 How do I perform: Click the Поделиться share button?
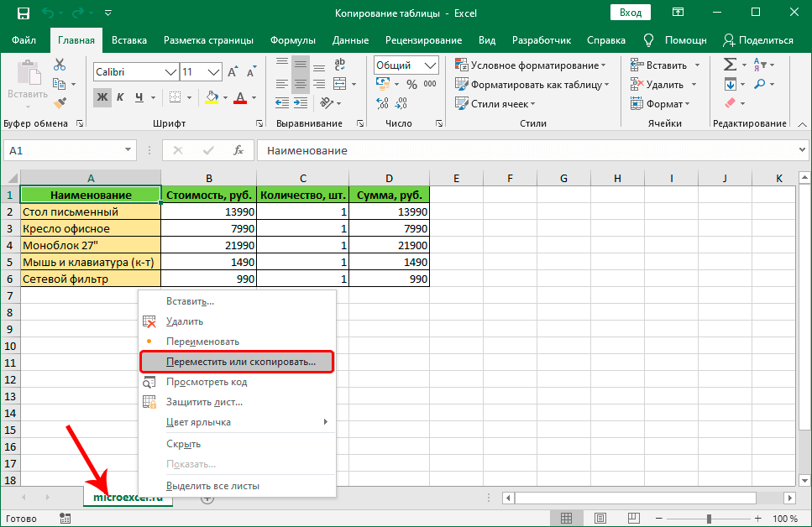click(757, 40)
